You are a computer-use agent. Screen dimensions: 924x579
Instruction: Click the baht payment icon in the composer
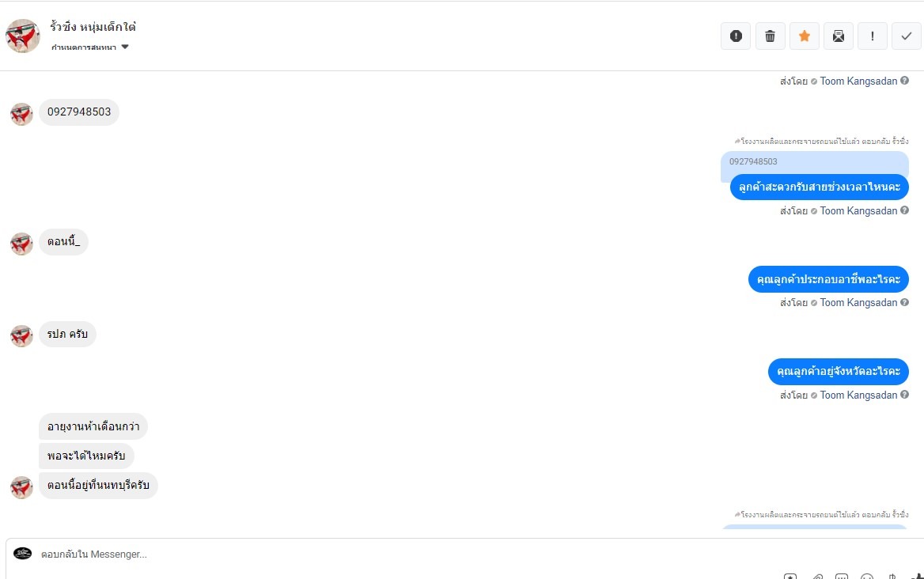tap(892, 577)
